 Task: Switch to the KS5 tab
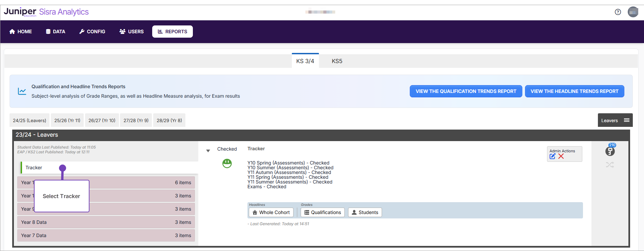point(337,61)
